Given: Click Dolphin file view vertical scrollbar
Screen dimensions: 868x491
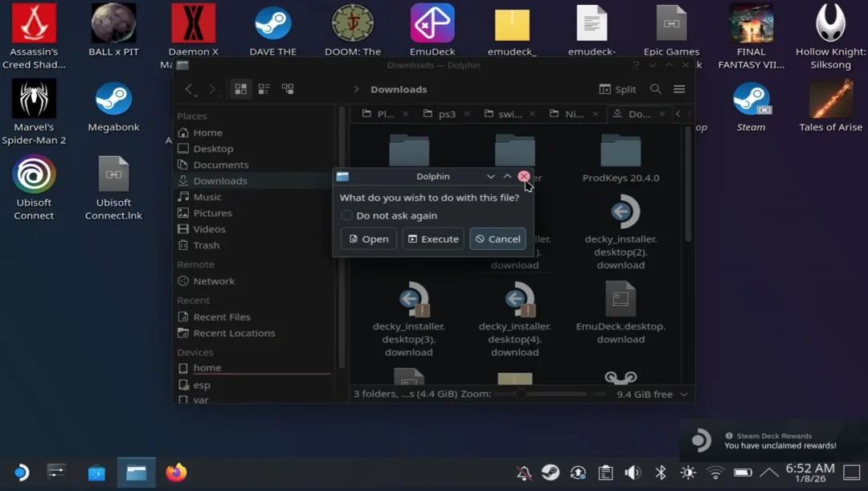Looking at the screenshot, I should click(x=689, y=186).
